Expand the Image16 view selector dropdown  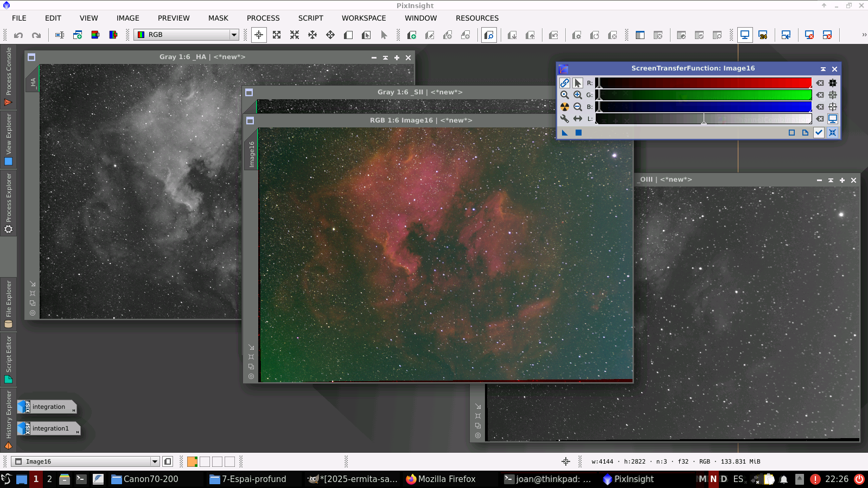(x=155, y=461)
